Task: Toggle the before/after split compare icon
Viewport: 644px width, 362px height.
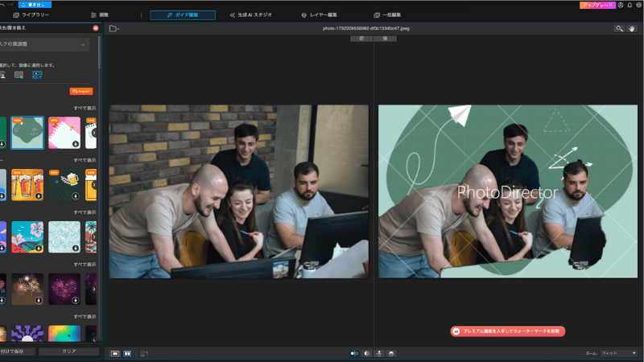Action: click(x=354, y=353)
